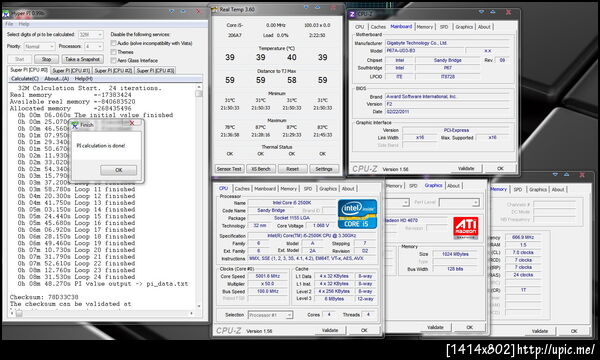The height and width of the screenshot is (360, 600).
Task: Open the Hyper PI Help menu
Action: 24,24
